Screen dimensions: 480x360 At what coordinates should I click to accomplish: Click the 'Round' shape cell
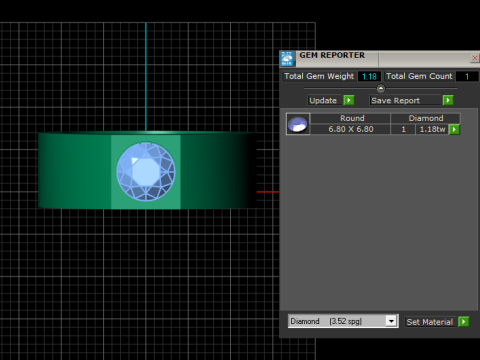click(351, 118)
